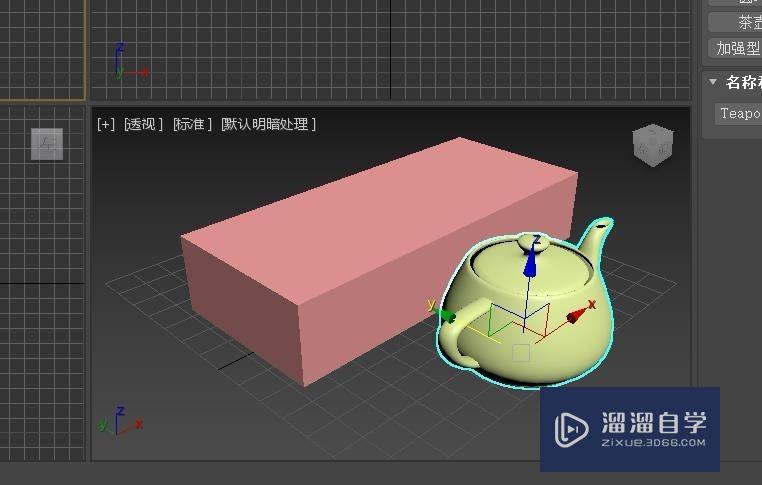Select the 加强型 object button

(x=735, y=48)
